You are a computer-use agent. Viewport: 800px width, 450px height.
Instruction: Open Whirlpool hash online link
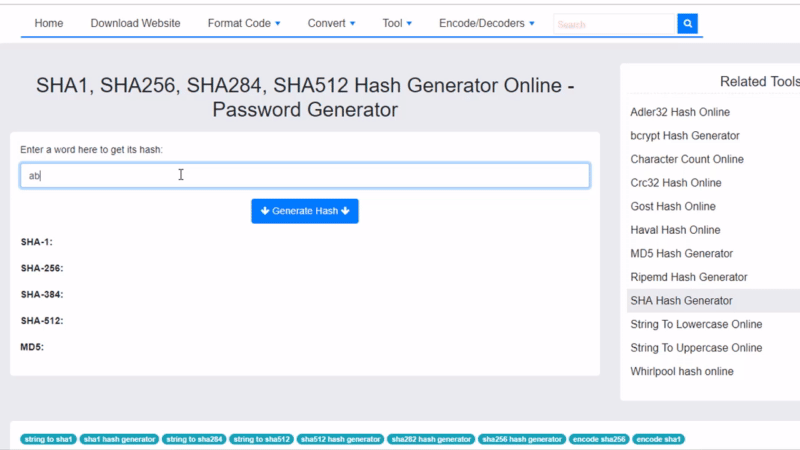[x=682, y=372]
